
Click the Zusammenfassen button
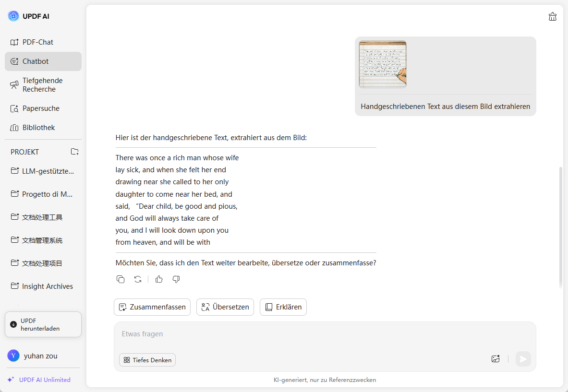[x=152, y=307]
